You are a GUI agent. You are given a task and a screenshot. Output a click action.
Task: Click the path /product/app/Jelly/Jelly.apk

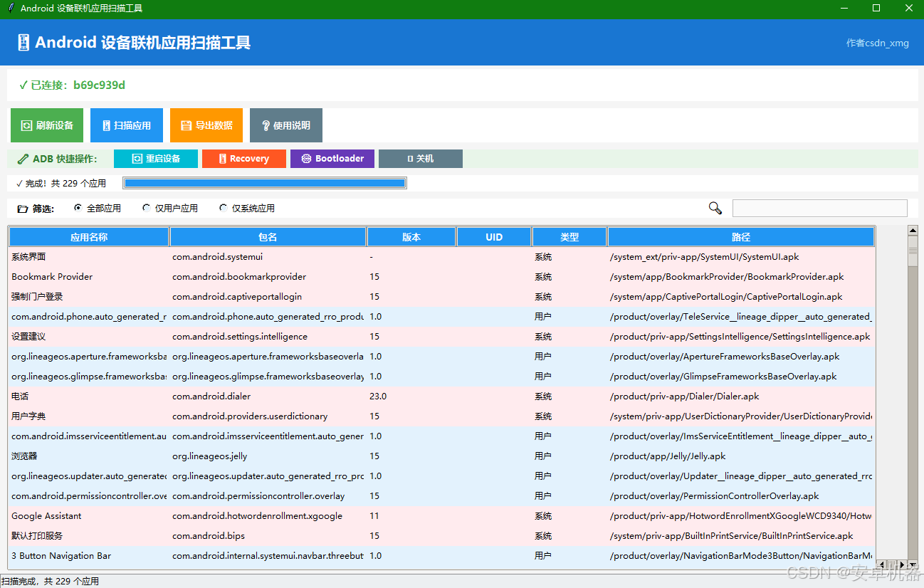pyautogui.click(x=668, y=456)
